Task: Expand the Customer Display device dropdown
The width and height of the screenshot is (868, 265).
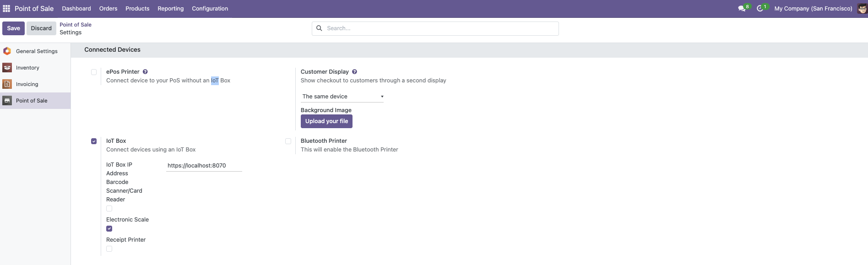Action: point(342,97)
